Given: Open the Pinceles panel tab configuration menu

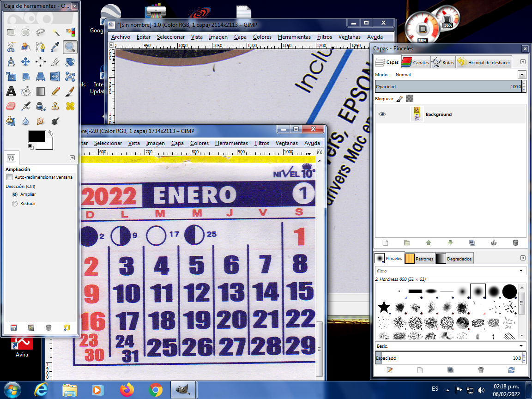Looking at the screenshot, I should 523,258.
